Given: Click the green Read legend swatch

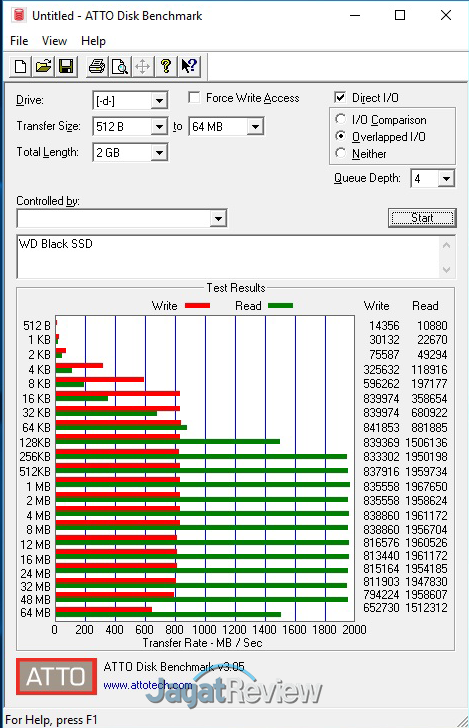Looking at the screenshot, I should click(x=280, y=306).
